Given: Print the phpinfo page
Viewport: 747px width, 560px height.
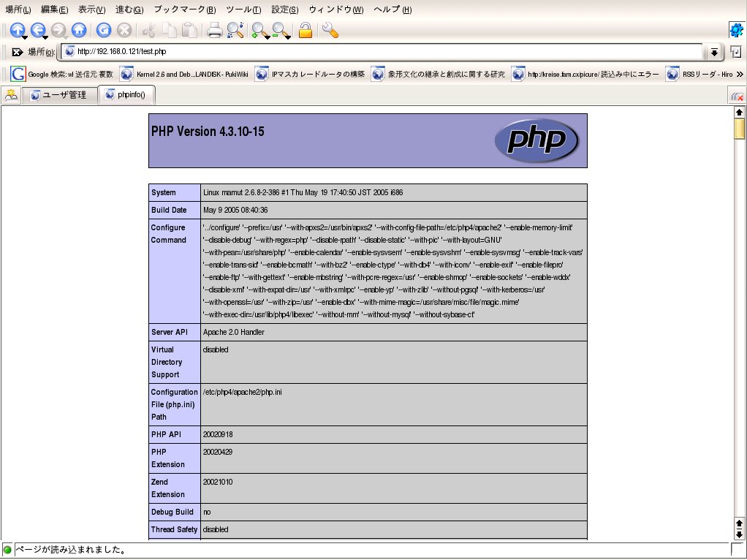Looking at the screenshot, I should tap(214, 30).
